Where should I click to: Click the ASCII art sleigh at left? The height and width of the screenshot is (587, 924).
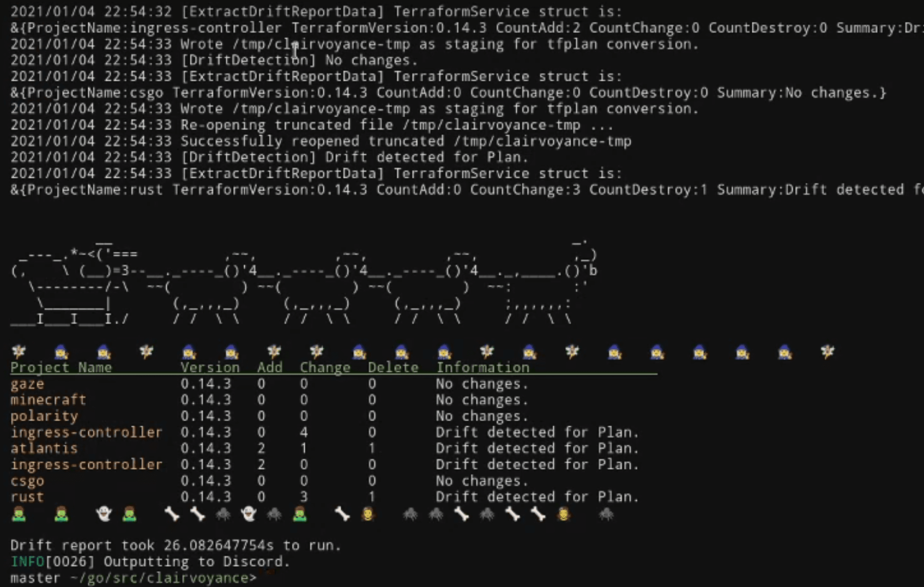coord(71,286)
